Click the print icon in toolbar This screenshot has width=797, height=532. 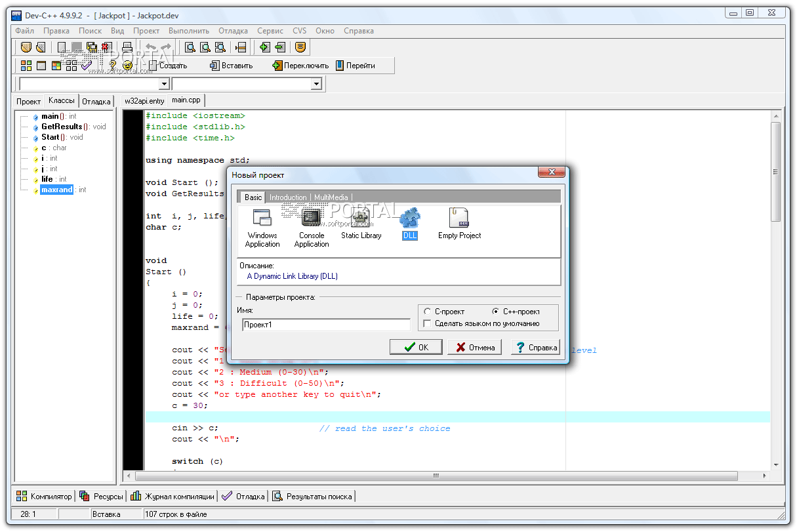pyautogui.click(x=127, y=47)
